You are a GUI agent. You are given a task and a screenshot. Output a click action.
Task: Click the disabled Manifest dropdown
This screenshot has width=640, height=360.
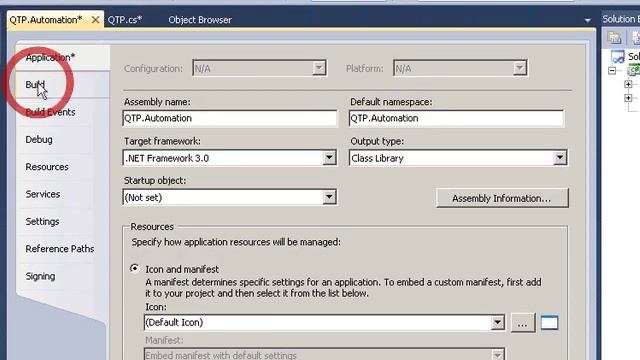pos(324,354)
